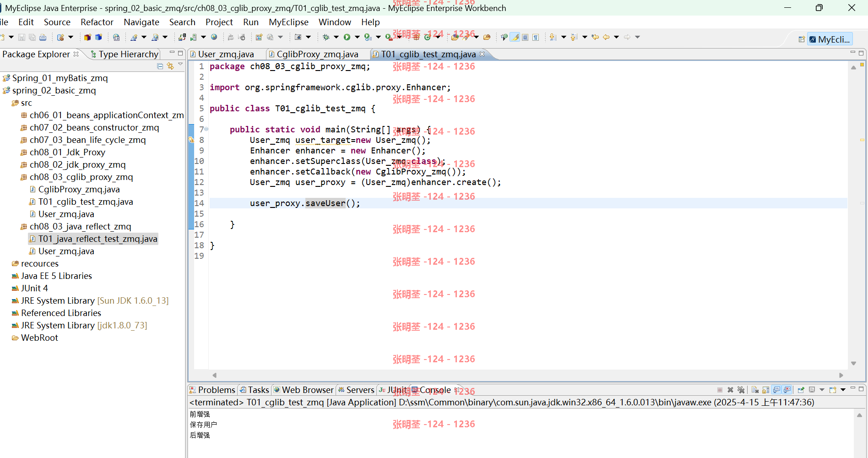Toggle Show Console on Standard Error
Image resolution: width=868 pixels, height=458 pixels.
[x=787, y=390]
